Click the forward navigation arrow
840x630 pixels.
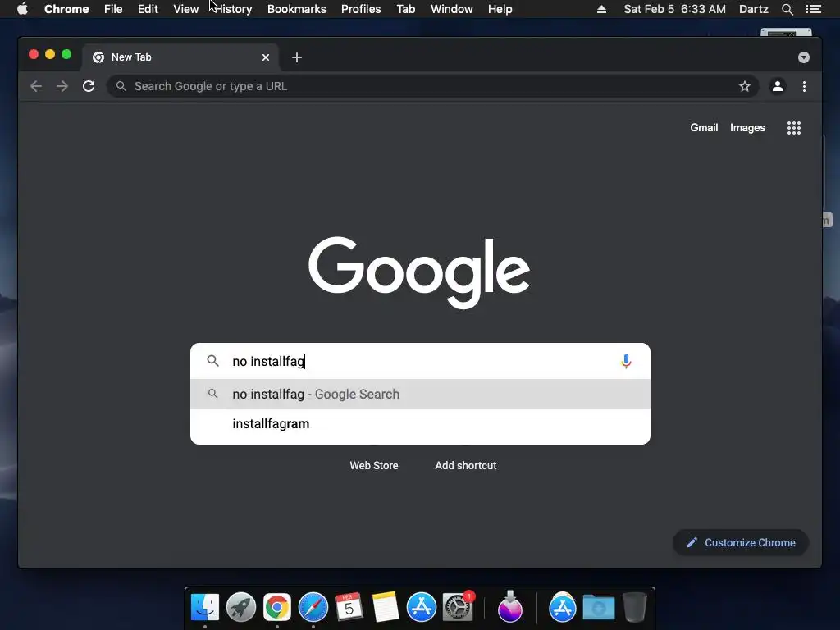[x=62, y=86]
